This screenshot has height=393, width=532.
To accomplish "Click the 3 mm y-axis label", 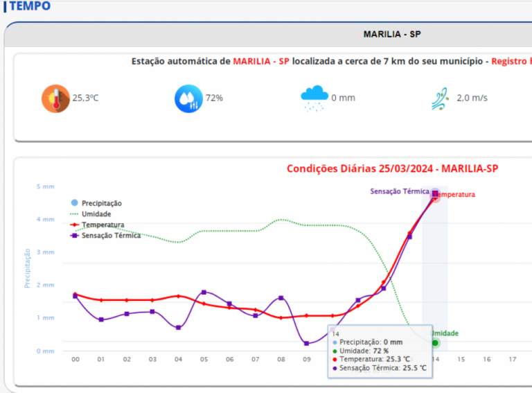I will 46,252.
